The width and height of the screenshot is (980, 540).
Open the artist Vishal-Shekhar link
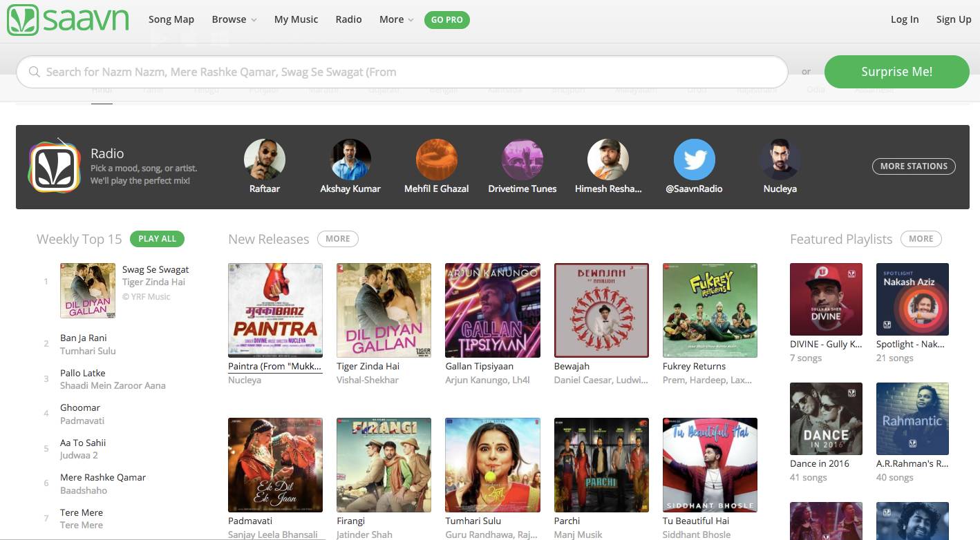[x=368, y=380]
